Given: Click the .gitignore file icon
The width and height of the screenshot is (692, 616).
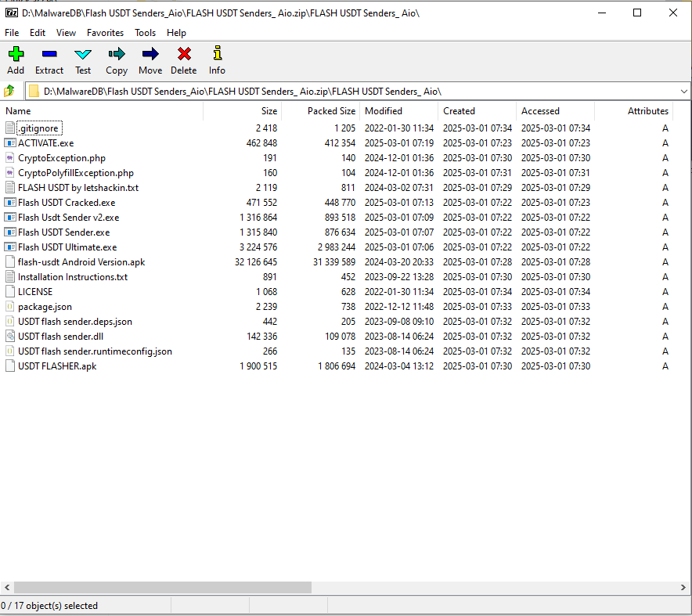Looking at the screenshot, I should tap(9, 128).
